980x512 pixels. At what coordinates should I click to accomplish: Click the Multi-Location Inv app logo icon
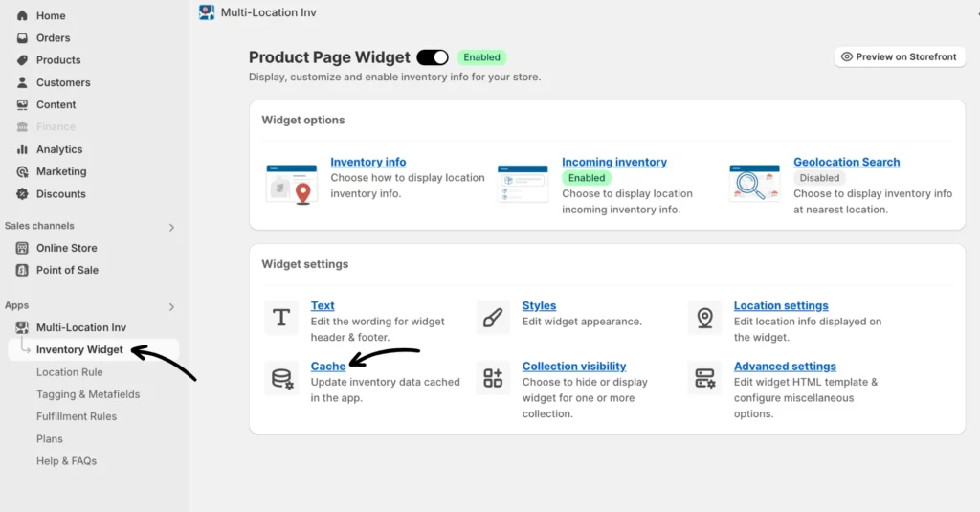tap(207, 12)
